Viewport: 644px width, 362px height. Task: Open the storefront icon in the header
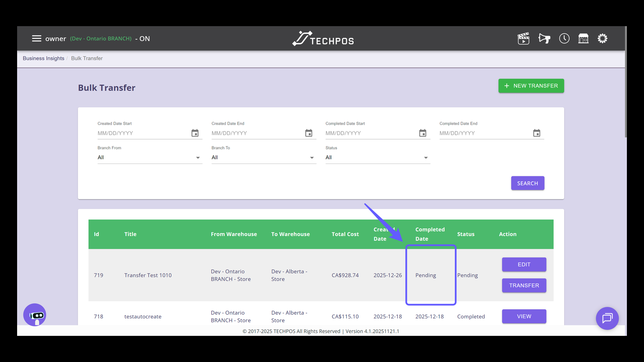point(584,38)
